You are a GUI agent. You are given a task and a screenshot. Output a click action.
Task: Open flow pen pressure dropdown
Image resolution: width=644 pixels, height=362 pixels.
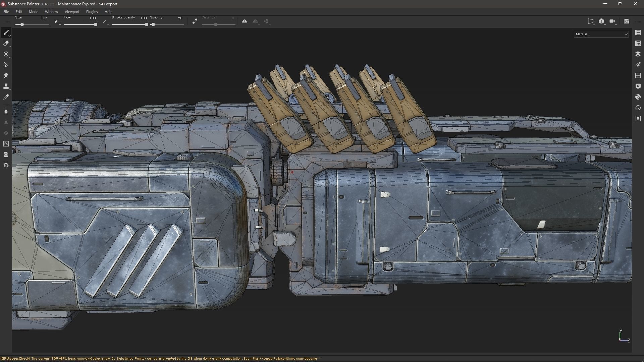coord(106,22)
